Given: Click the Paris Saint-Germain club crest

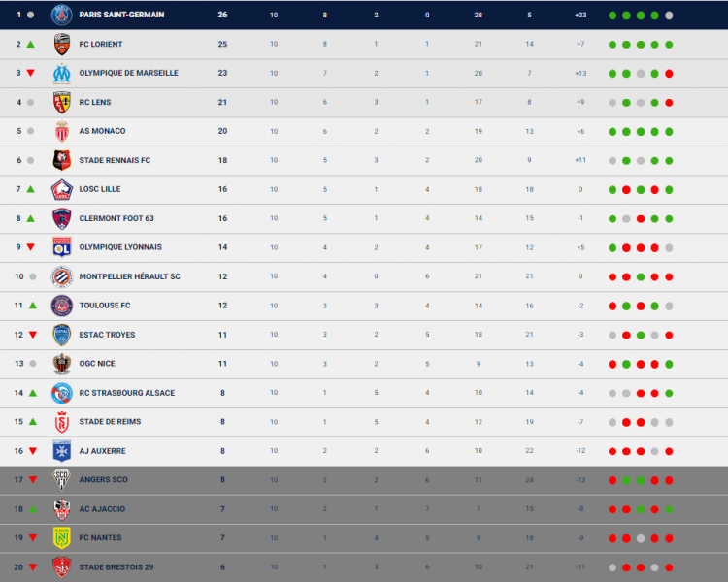Looking at the screenshot, I should [x=62, y=15].
